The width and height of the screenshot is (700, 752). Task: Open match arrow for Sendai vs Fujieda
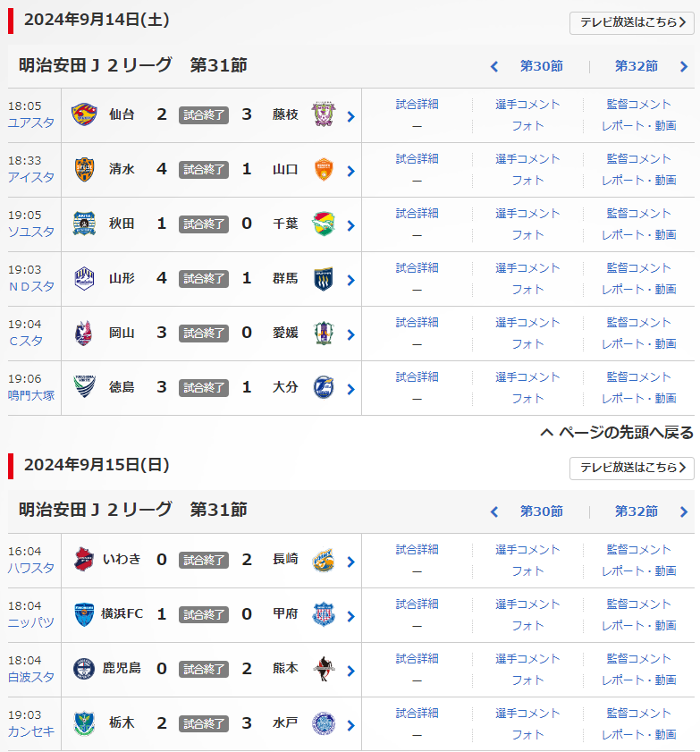[x=350, y=116]
